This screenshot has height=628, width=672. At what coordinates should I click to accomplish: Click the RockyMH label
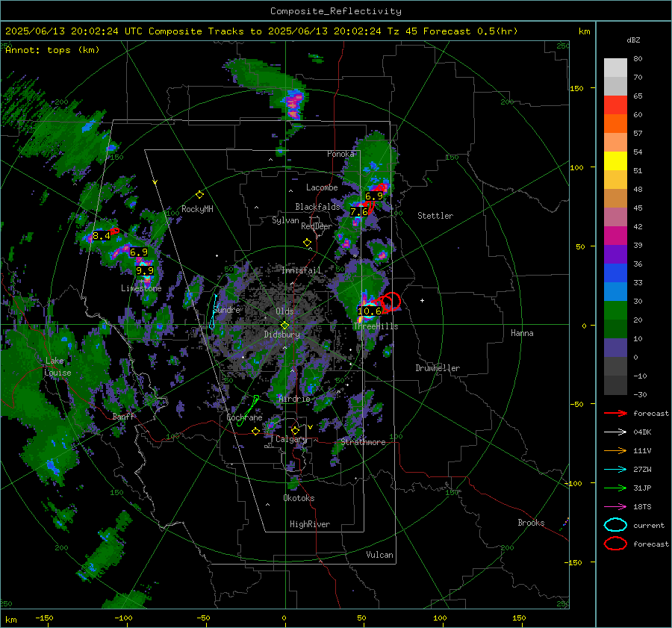tap(197, 209)
